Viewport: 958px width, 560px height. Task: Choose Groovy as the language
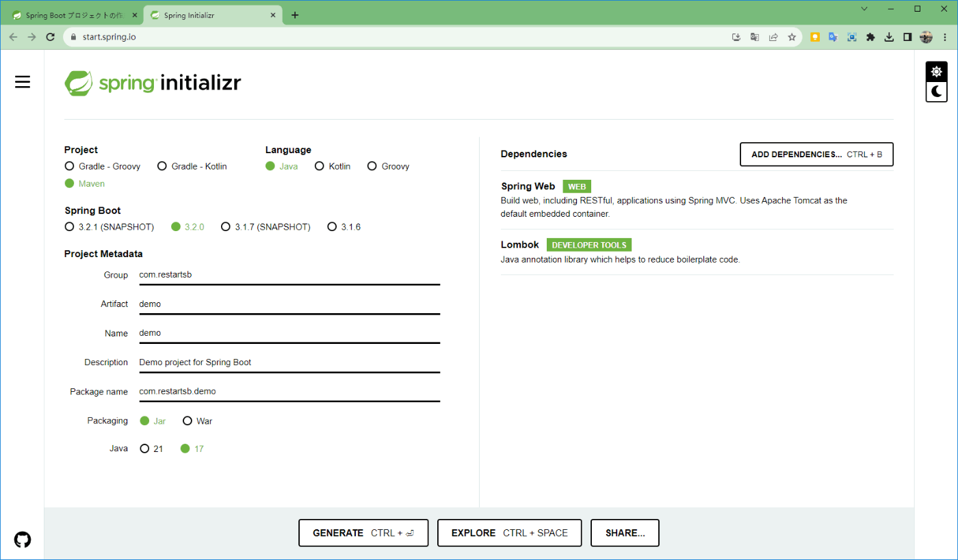(x=389, y=166)
